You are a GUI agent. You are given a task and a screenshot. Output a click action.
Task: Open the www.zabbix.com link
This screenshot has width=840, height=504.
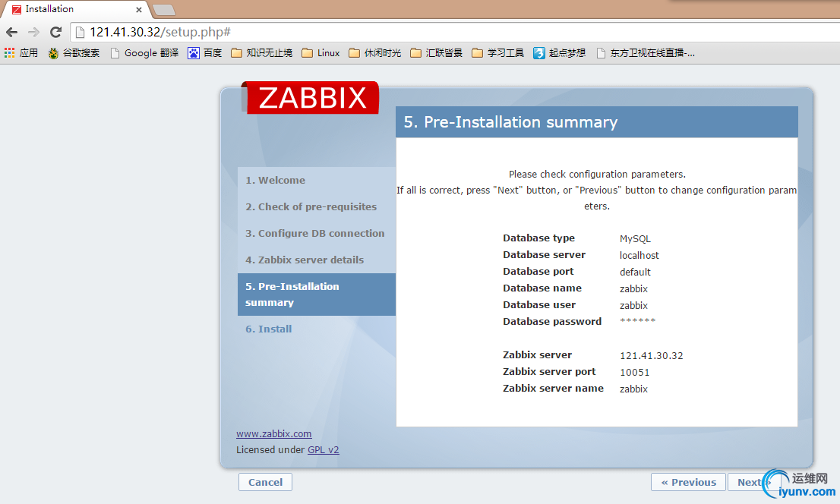point(273,434)
